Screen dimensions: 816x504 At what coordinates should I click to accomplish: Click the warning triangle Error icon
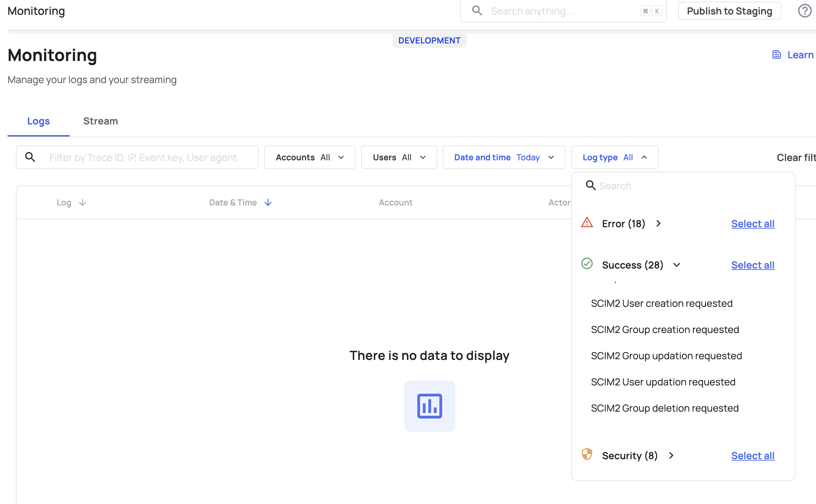pos(587,224)
